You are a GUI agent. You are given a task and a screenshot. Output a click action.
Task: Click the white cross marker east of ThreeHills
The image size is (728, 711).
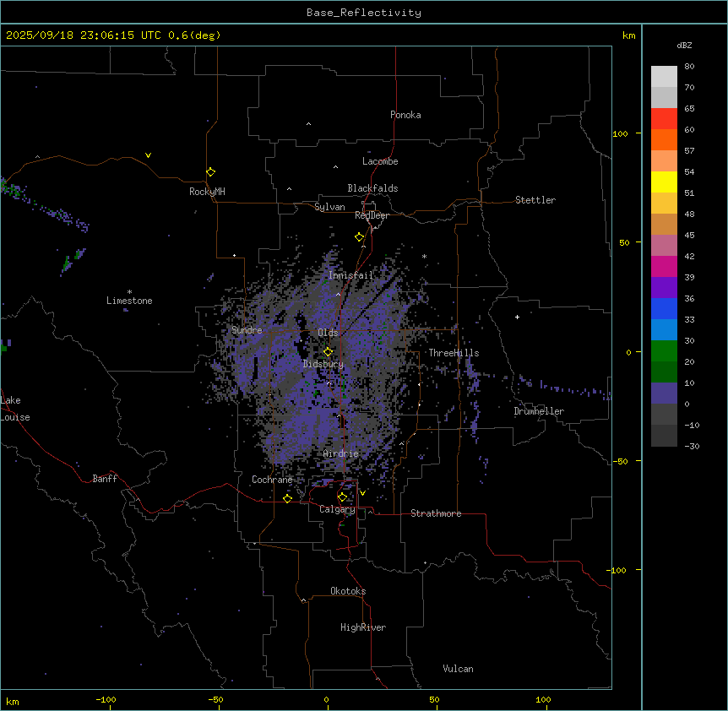(517, 317)
